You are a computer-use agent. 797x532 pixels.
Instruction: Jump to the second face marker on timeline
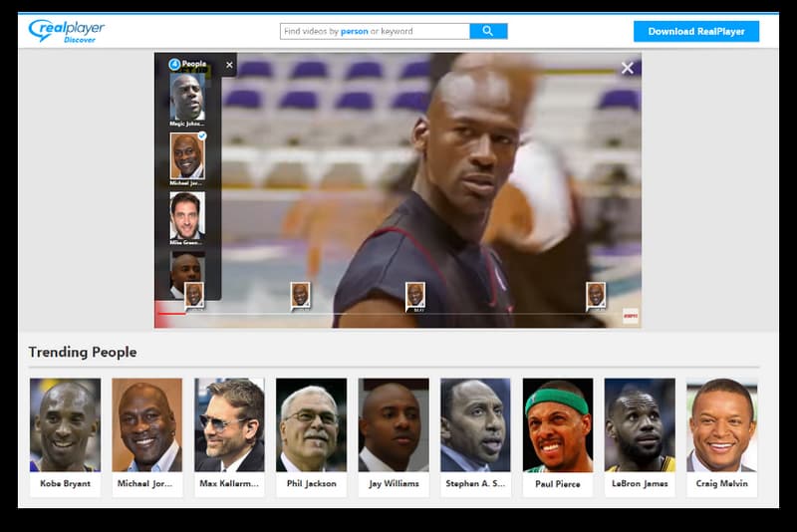[300, 295]
